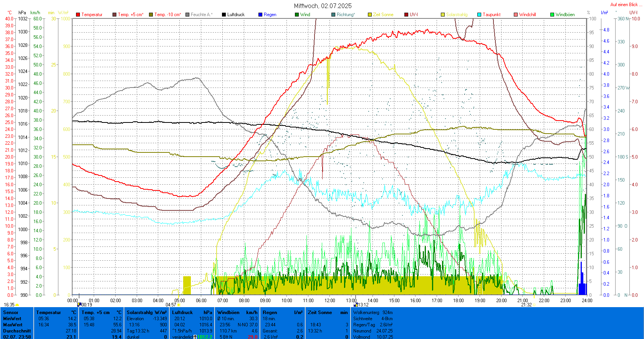Click the Sensor header in the data table

[x=11, y=313]
